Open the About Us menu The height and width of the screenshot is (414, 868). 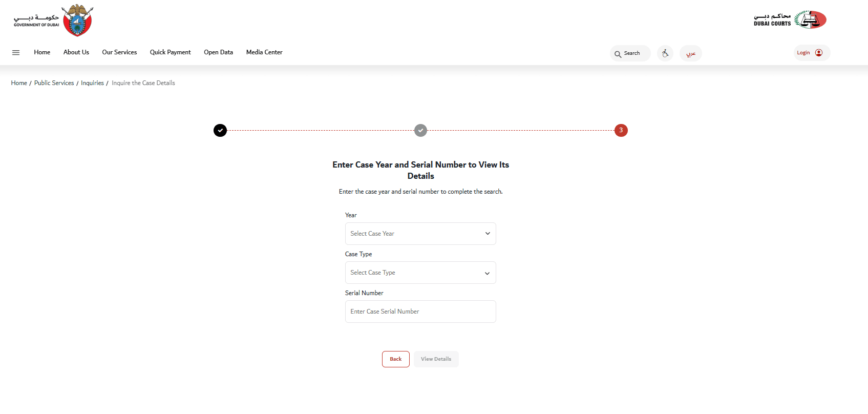click(76, 52)
